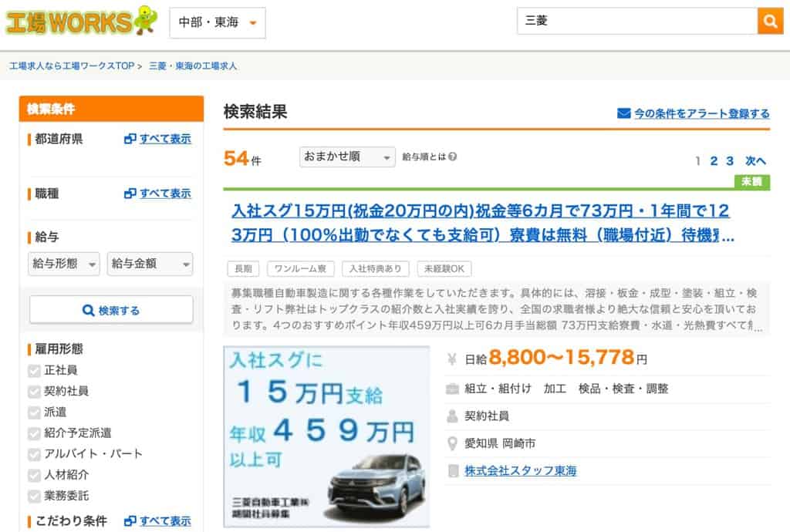This screenshot has width=790, height=532.
Task: Click the 未経験OK tag
Action: [444, 269]
